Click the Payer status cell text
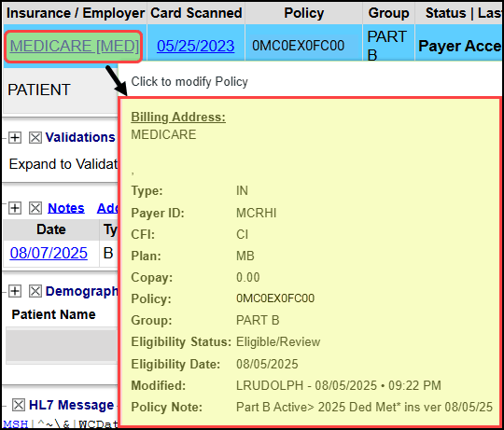 [459, 46]
